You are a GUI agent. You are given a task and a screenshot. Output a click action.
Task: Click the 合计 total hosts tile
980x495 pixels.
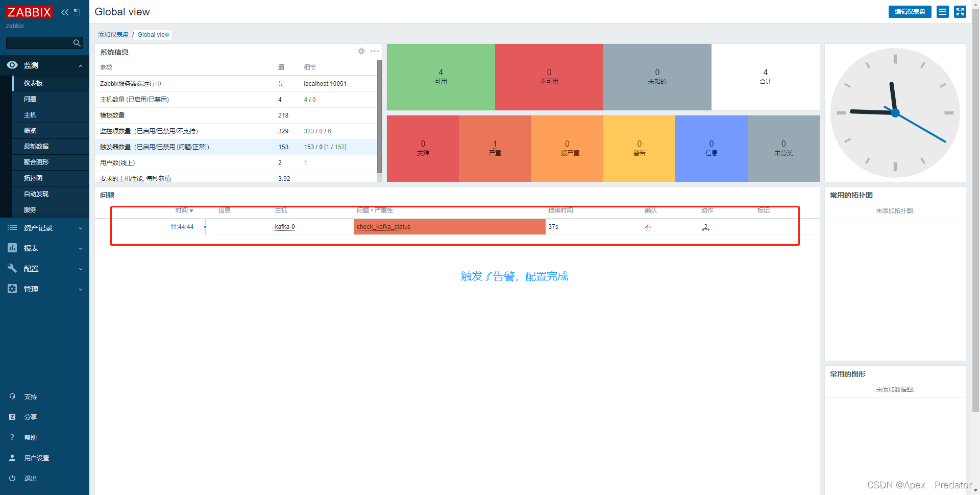click(766, 77)
